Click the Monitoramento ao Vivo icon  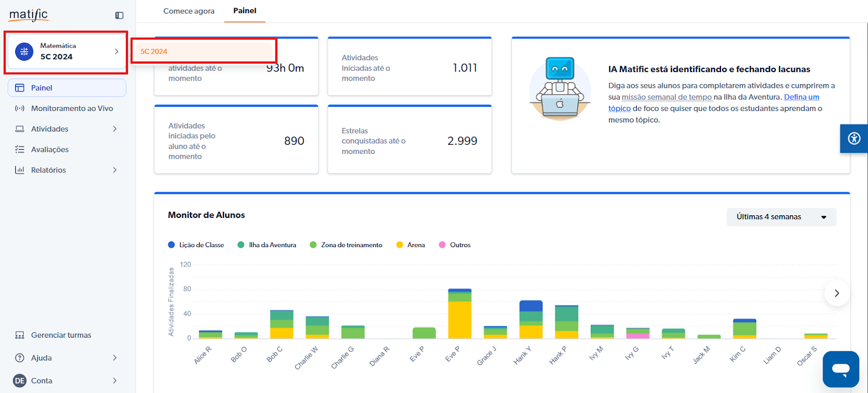point(20,108)
